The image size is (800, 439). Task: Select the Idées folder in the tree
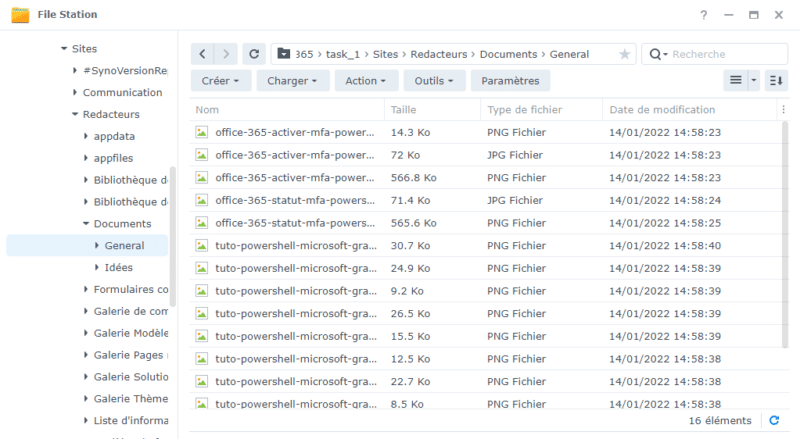tap(118, 267)
